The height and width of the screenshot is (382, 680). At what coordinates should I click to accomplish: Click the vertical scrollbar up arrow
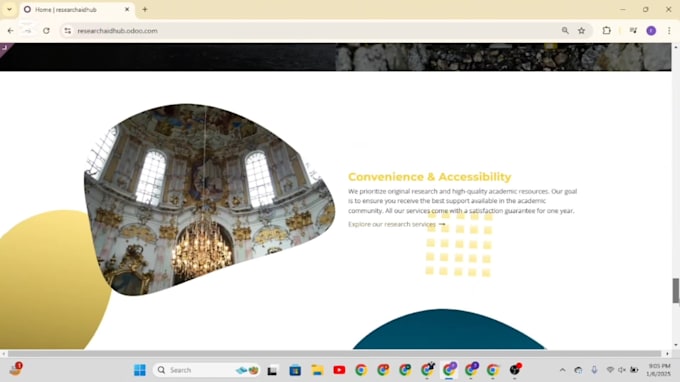coord(676,46)
